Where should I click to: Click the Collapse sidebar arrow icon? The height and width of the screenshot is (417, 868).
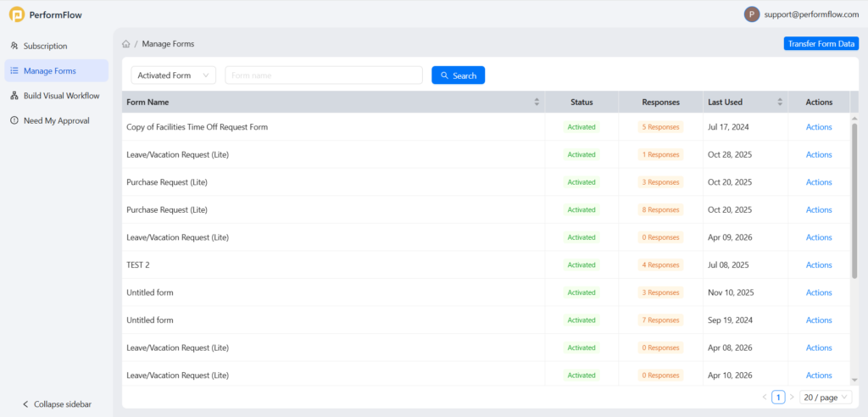(25, 404)
